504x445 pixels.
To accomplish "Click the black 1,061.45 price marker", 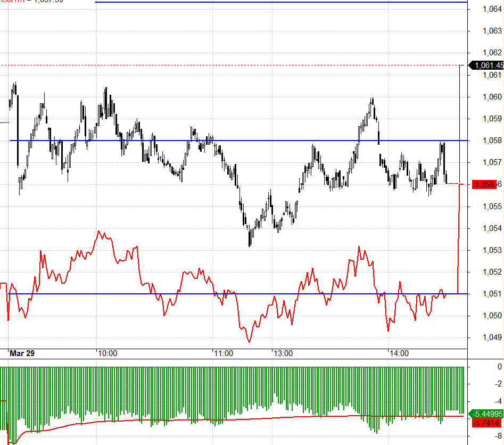I will (x=486, y=65).
